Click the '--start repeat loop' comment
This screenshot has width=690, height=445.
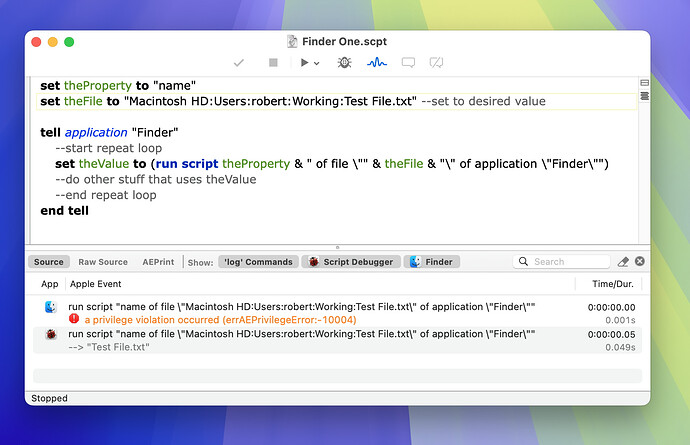click(x=109, y=148)
